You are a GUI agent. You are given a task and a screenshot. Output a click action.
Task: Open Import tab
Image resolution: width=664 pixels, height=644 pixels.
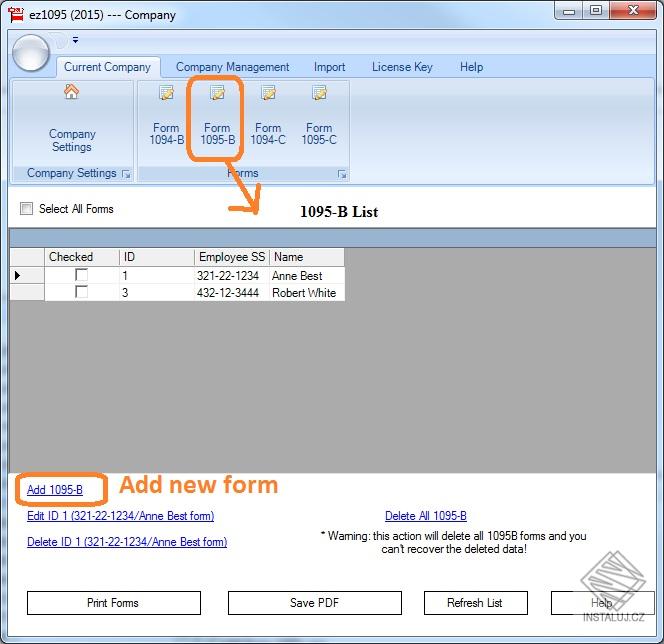(329, 67)
